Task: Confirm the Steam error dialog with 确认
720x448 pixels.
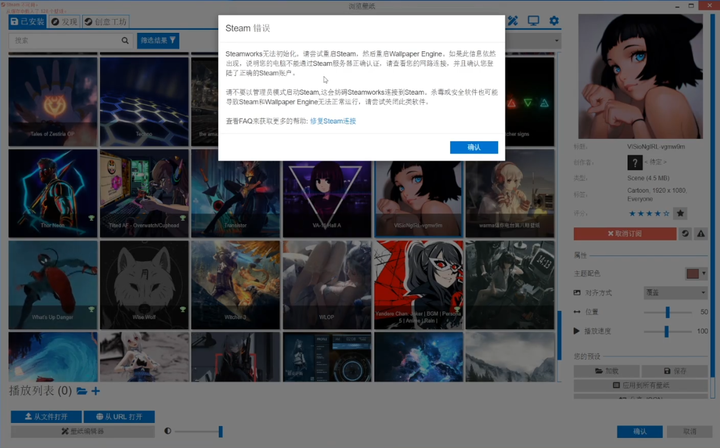Action: coord(473,147)
